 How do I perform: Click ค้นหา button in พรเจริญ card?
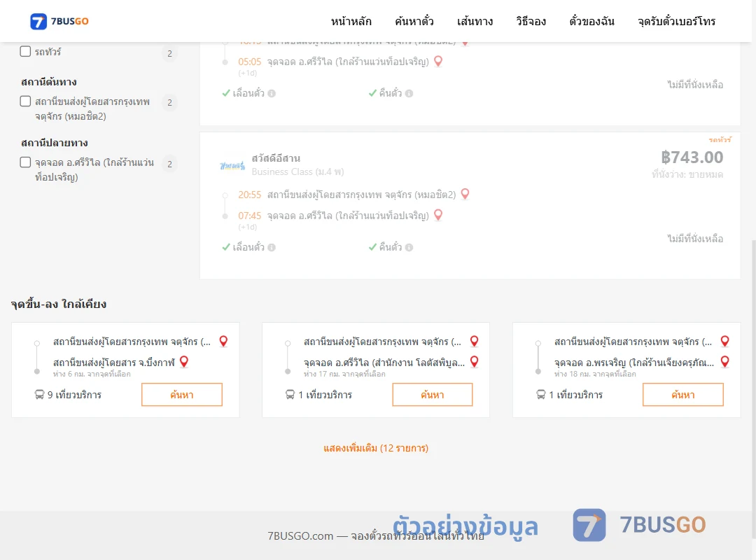click(x=683, y=395)
